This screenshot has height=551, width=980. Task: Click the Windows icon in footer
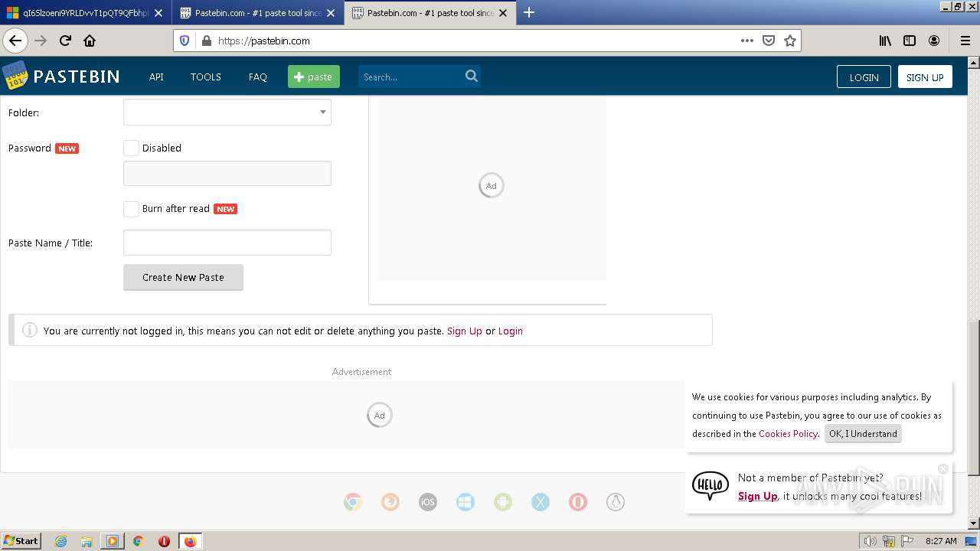(465, 502)
